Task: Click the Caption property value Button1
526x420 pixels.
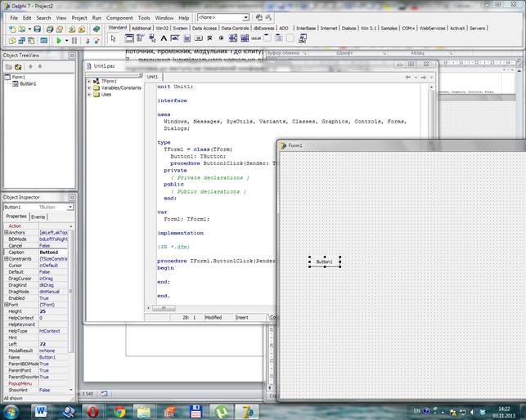Action: tap(53, 252)
